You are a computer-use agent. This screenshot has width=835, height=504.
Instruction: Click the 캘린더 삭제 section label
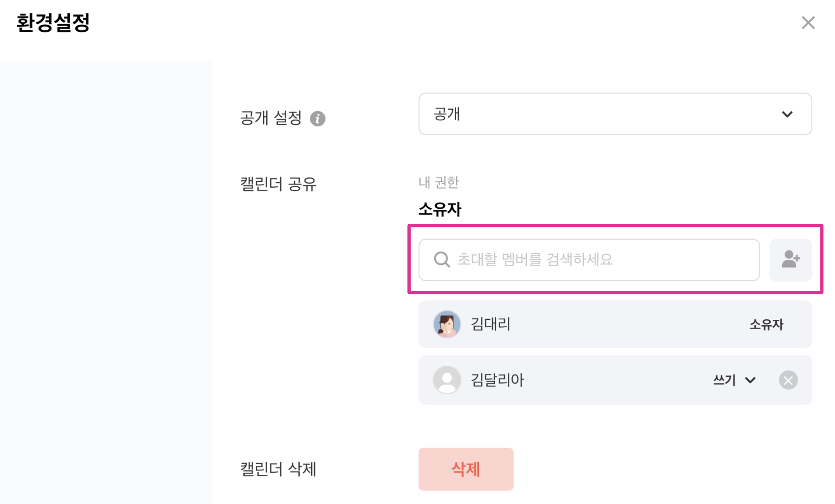click(278, 469)
